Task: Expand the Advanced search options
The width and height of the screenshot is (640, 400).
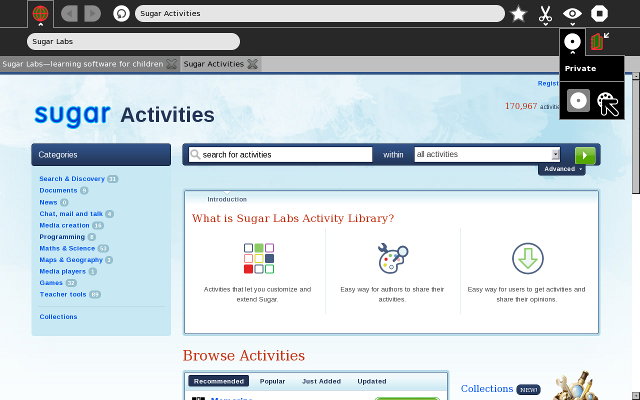Action: coord(561,170)
